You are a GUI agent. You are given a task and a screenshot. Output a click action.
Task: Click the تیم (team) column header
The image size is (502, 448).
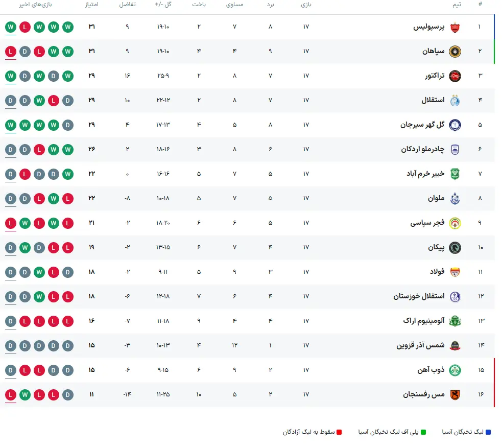[x=458, y=6]
